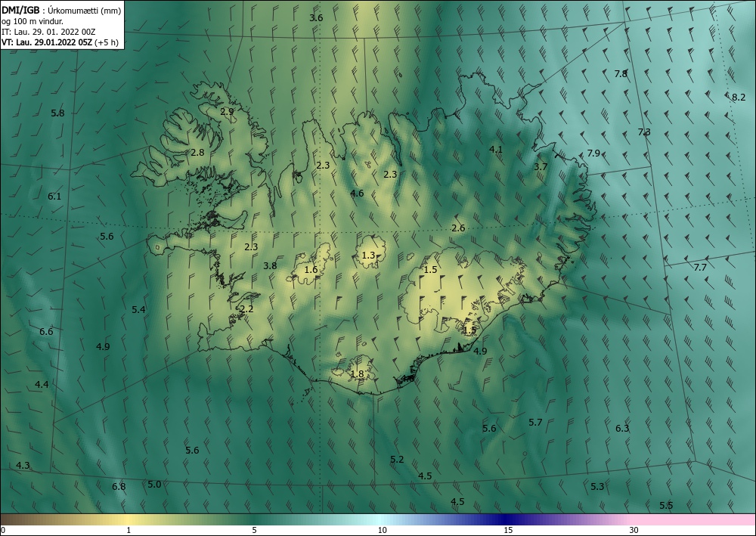The height and width of the screenshot is (536, 756).
Task: Click the 7.3 value label
Action: (x=644, y=132)
